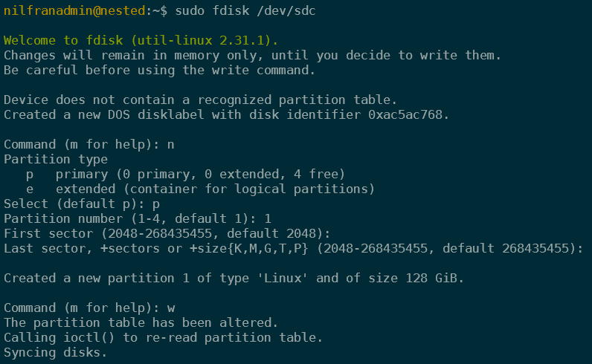Click the nilfranadmin@nested prompt text

pyautogui.click(x=75, y=10)
